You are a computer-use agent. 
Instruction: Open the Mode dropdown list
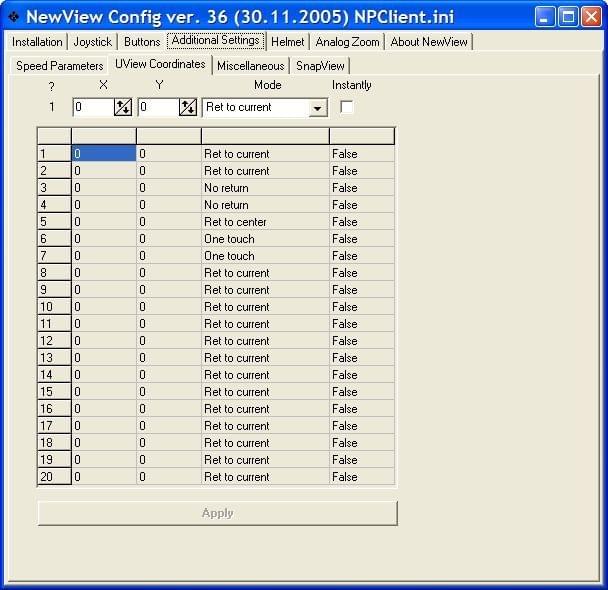[x=318, y=108]
